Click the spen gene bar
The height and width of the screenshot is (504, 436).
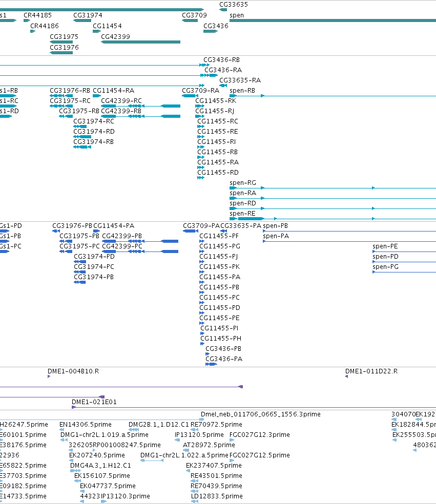(x=333, y=20)
